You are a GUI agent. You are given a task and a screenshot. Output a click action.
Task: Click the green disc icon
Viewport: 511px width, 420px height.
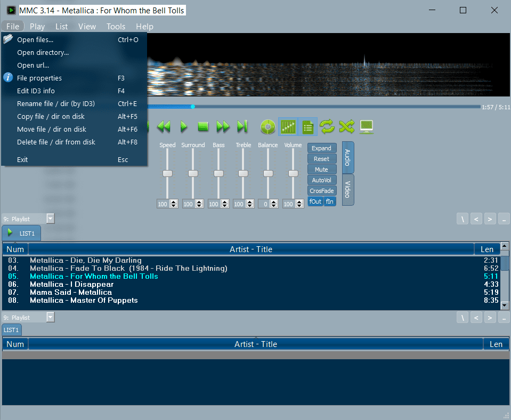coord(268,126)
